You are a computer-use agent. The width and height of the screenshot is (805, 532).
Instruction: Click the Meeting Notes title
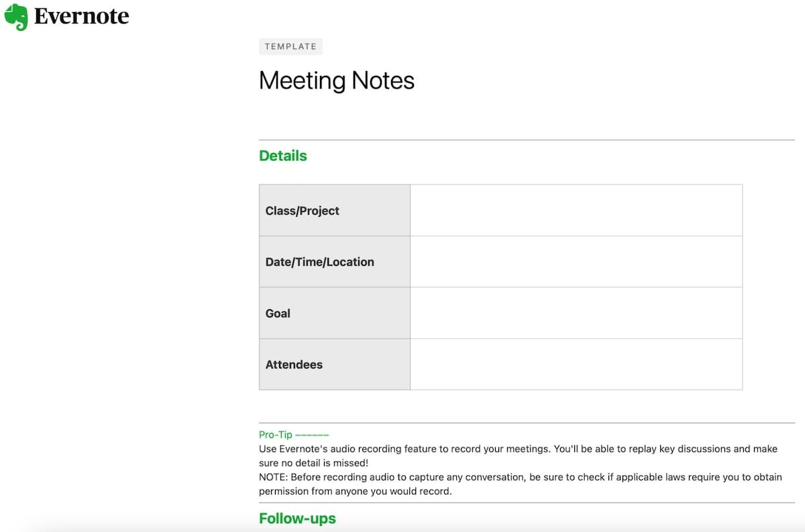tap(336, 81)
